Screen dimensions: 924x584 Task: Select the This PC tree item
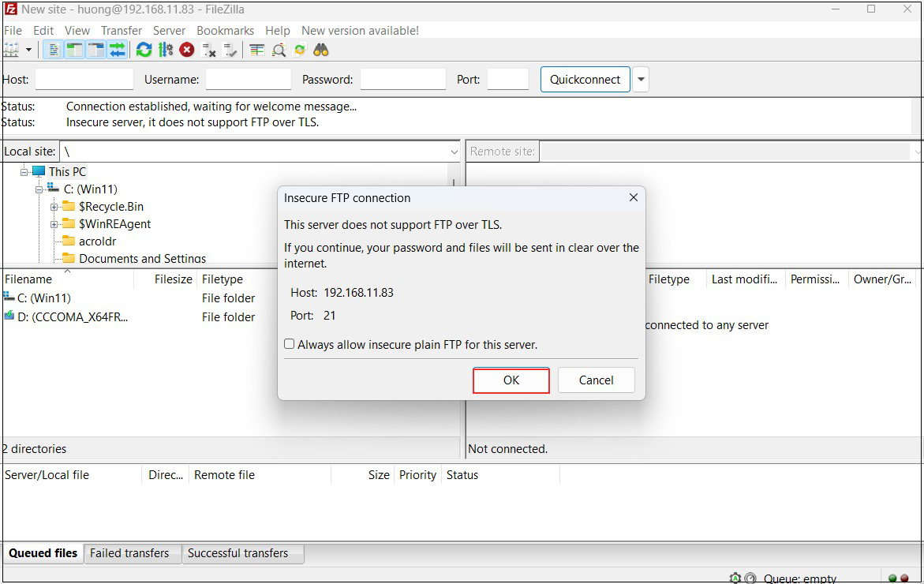[x=67, y=172]
